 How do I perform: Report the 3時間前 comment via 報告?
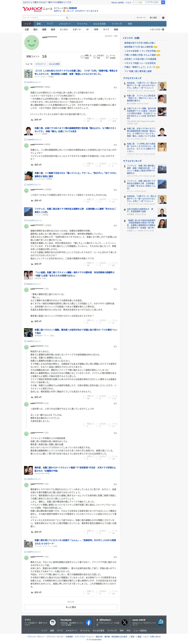click(x=115, y=87)
